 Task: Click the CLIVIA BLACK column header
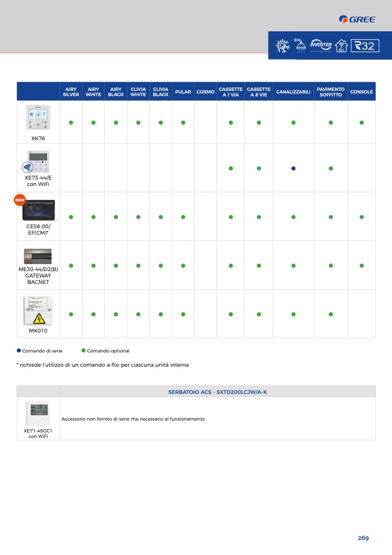pyautogui.click(x=160, y=92)
